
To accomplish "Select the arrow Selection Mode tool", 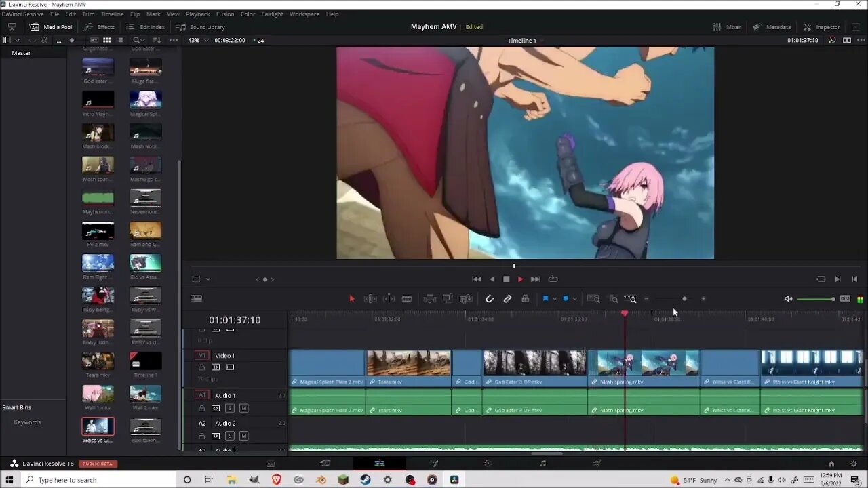I will (351, 299).
